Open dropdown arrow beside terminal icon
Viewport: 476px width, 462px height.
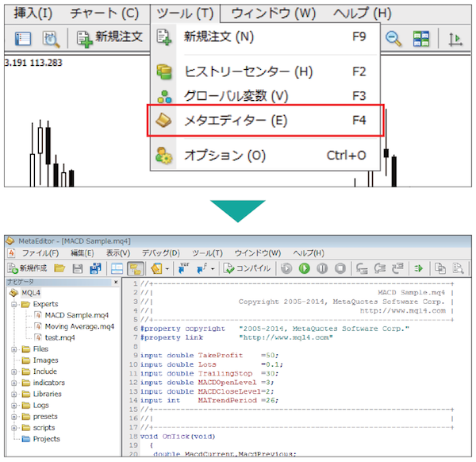click(167, 269)
